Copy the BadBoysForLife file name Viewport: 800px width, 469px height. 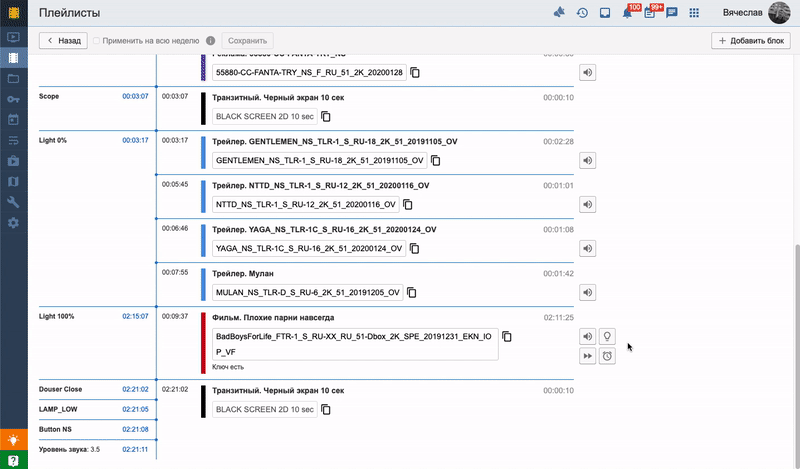point(507,336)
